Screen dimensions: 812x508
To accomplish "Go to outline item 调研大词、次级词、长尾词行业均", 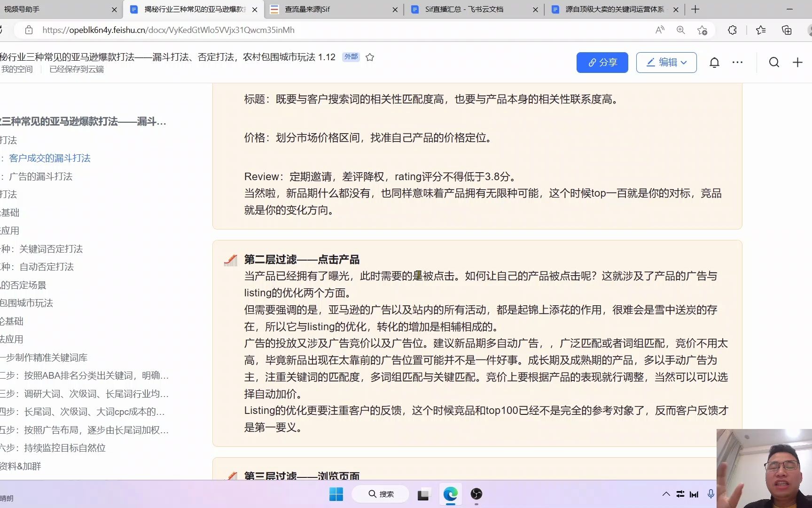I will click(96, 394).
